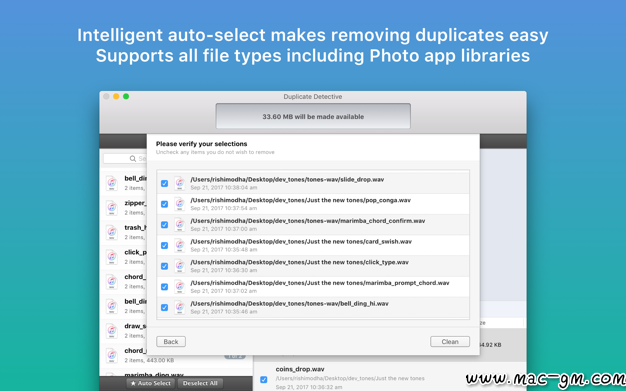Uncheck the bell_ding_hi.wav checkbox

[x=164, y=307]
